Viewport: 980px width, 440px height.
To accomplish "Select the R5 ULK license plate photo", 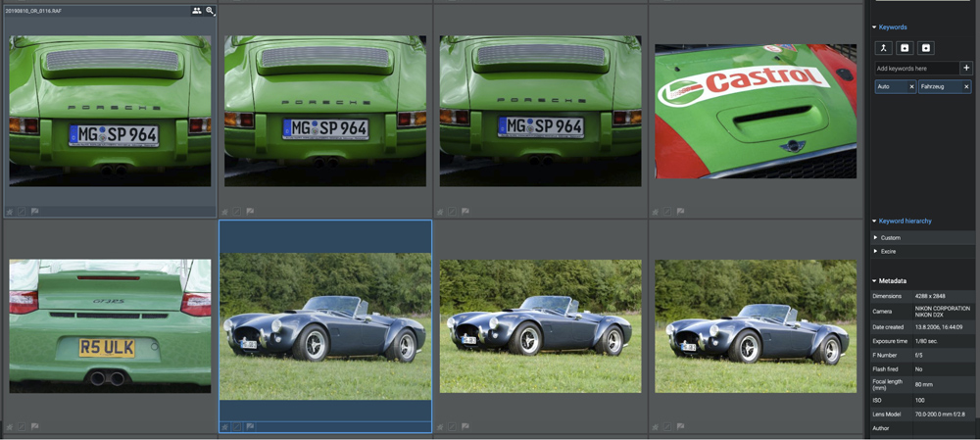I will (x=110, y=325).
